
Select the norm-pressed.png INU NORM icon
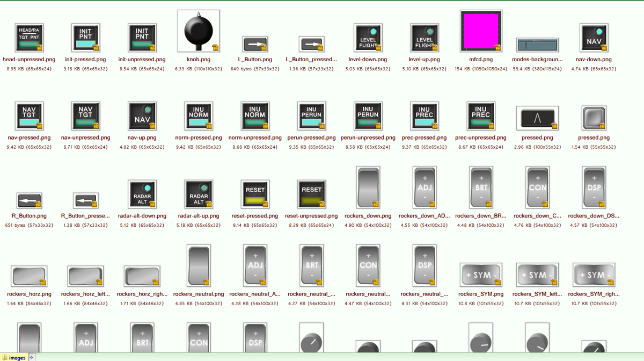click(199, 115)
